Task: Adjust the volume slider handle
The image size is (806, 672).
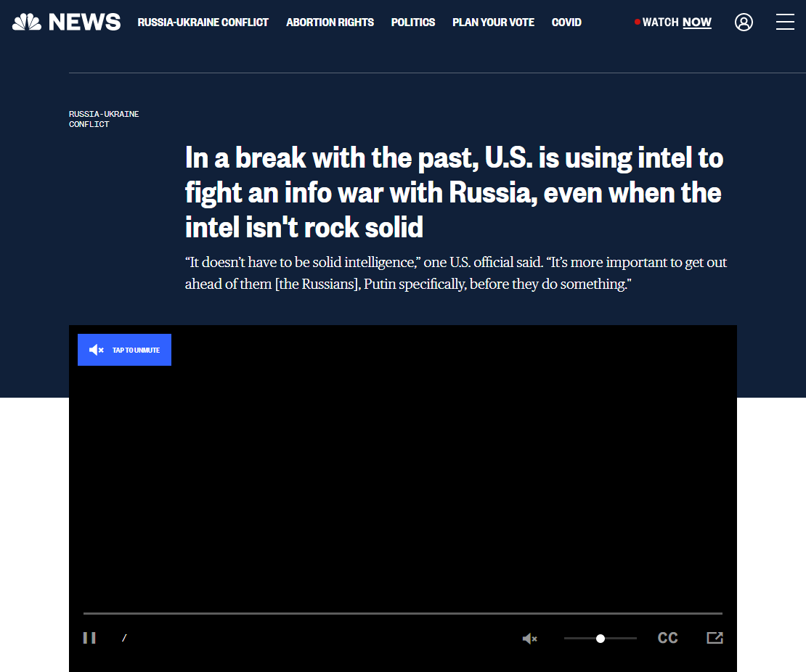Action: coord(601,639)
